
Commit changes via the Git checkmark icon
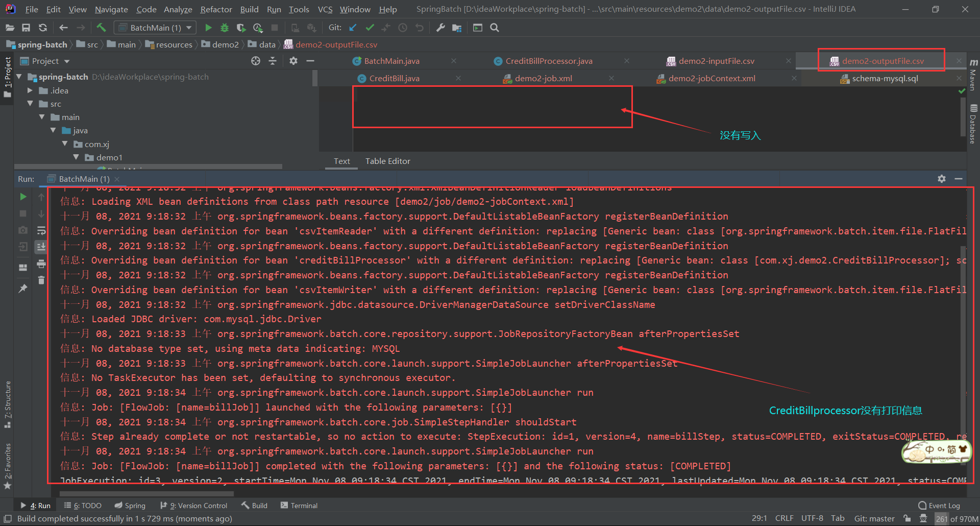[370, 28]
